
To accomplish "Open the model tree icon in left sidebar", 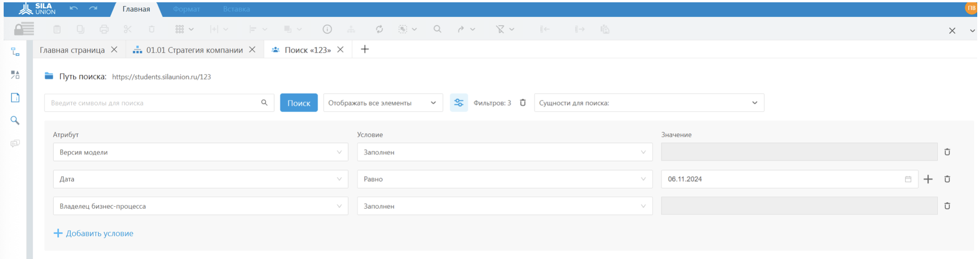I will pyautogui.click(x=15, y=52).
